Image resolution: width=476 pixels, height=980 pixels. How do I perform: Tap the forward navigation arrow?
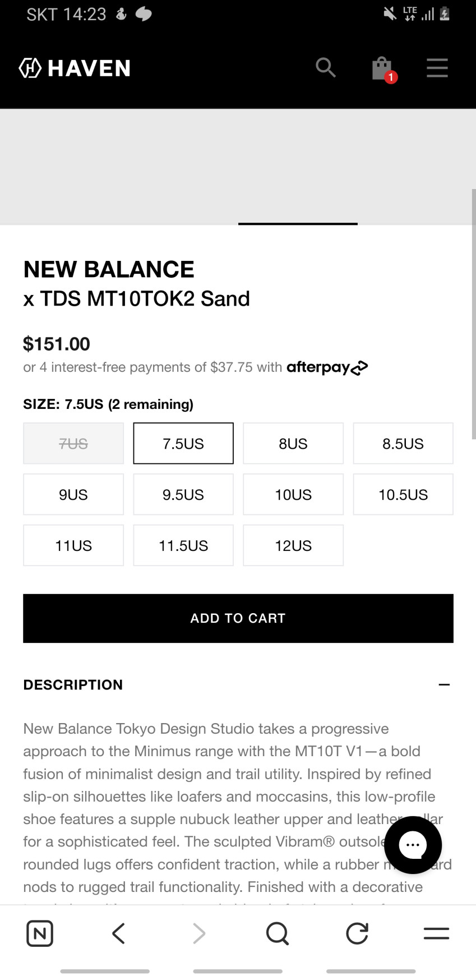(199, 933)
